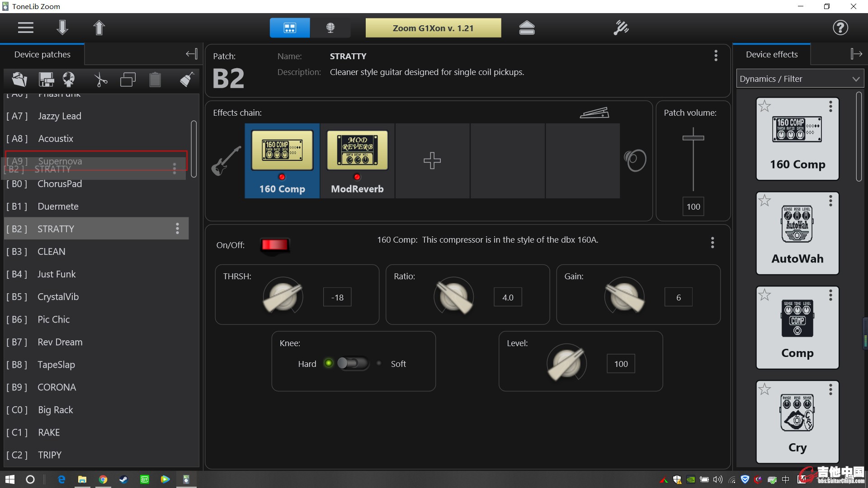Expand the Dynamics / Filter dropdown

(800, 79)
